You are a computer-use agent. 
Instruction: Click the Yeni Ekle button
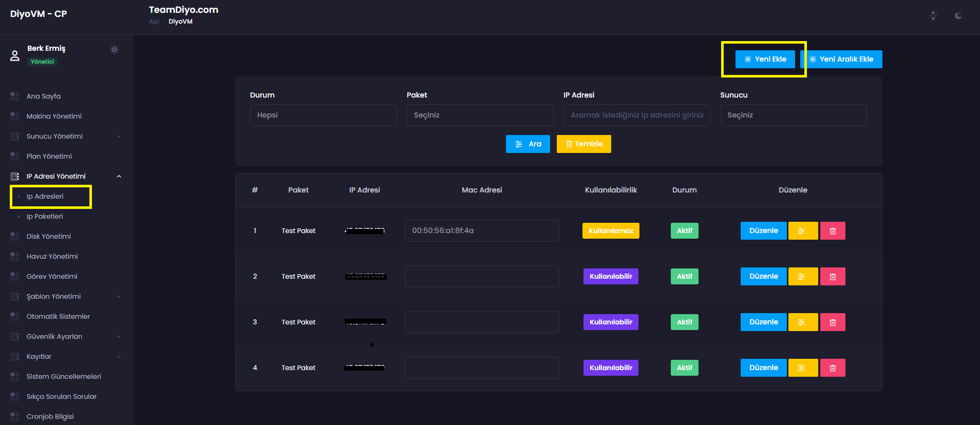765,59
